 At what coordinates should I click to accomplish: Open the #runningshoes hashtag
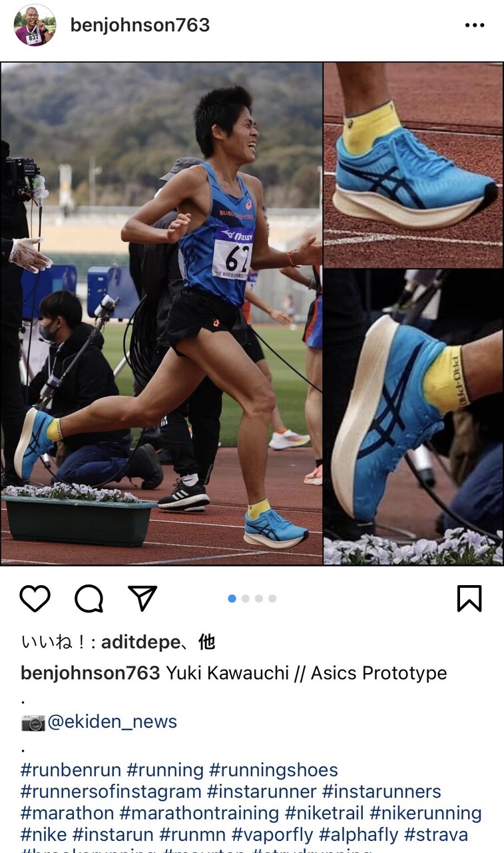274,770
